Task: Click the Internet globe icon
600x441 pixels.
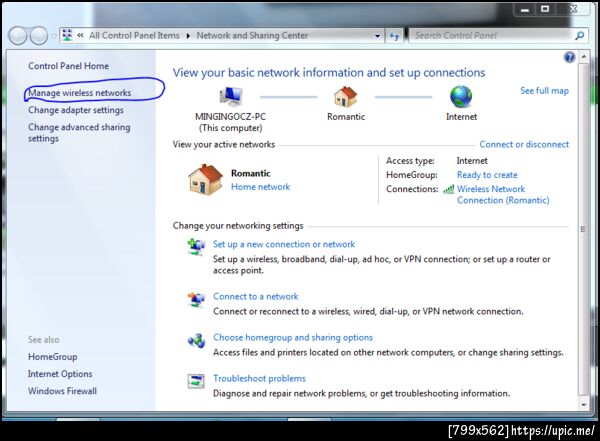Action: [x=461, y=96]
